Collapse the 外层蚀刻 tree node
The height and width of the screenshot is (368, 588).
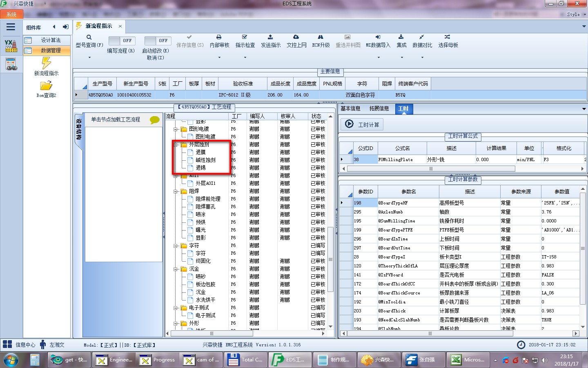pyautogui.click(x=176, y=144)
